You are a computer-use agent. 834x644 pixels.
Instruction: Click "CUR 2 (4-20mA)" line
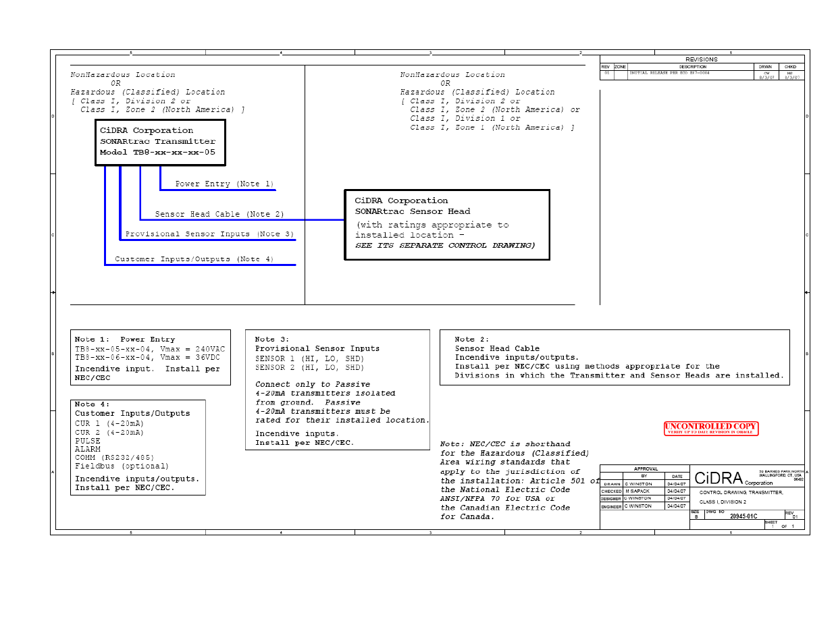click(109, 433)
